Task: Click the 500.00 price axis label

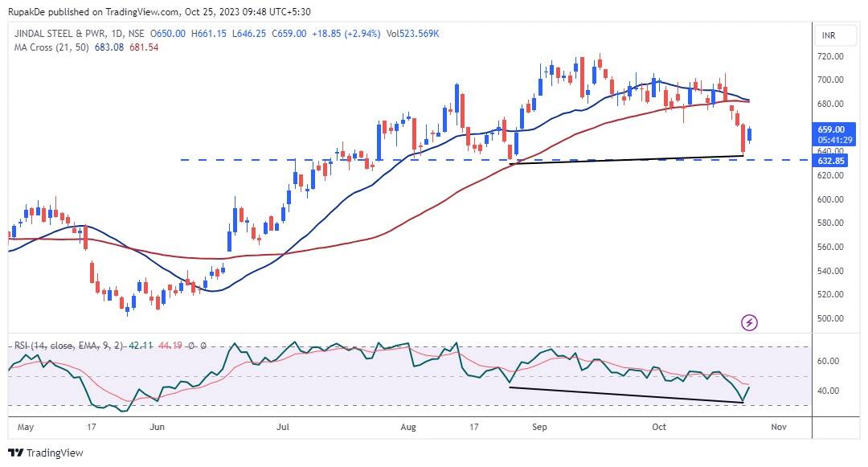Action: pos(830,319)
